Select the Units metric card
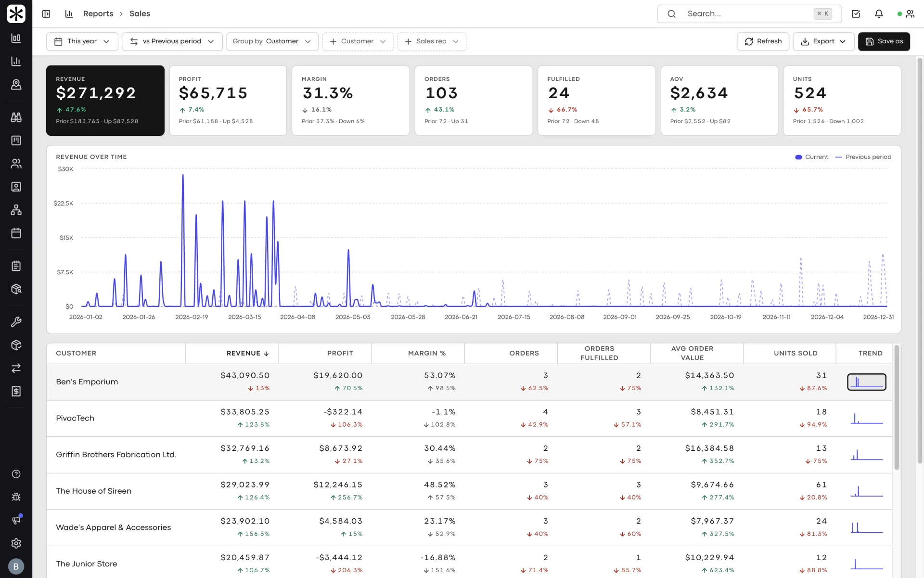This screenshot has width=924, height=578. pos(842,101)
